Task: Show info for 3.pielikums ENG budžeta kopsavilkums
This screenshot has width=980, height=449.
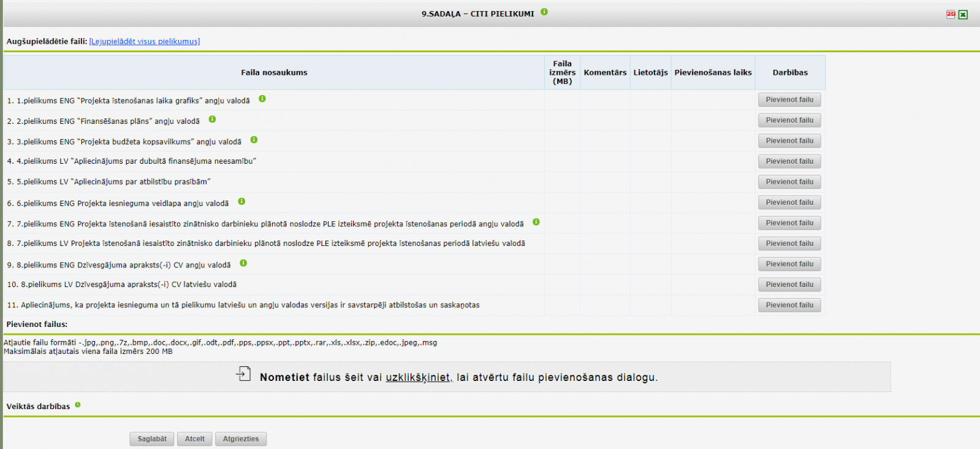Action: [254, 140]
